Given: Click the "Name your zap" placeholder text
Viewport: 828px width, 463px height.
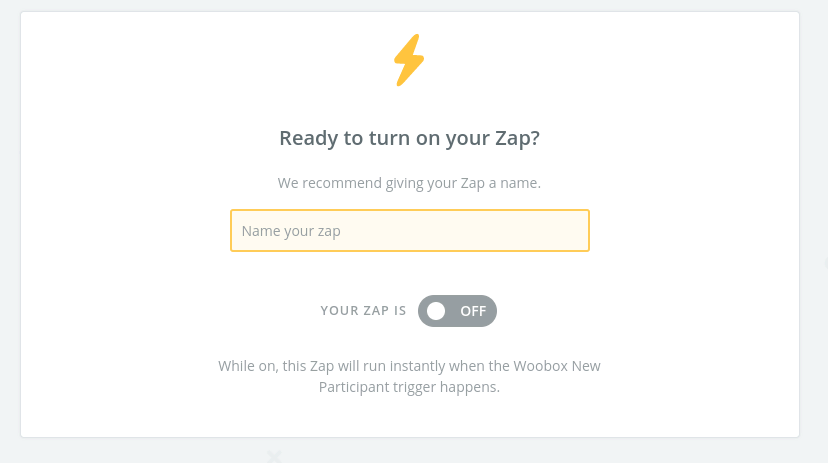Looking at the screenshot, I should click(291, 231).
